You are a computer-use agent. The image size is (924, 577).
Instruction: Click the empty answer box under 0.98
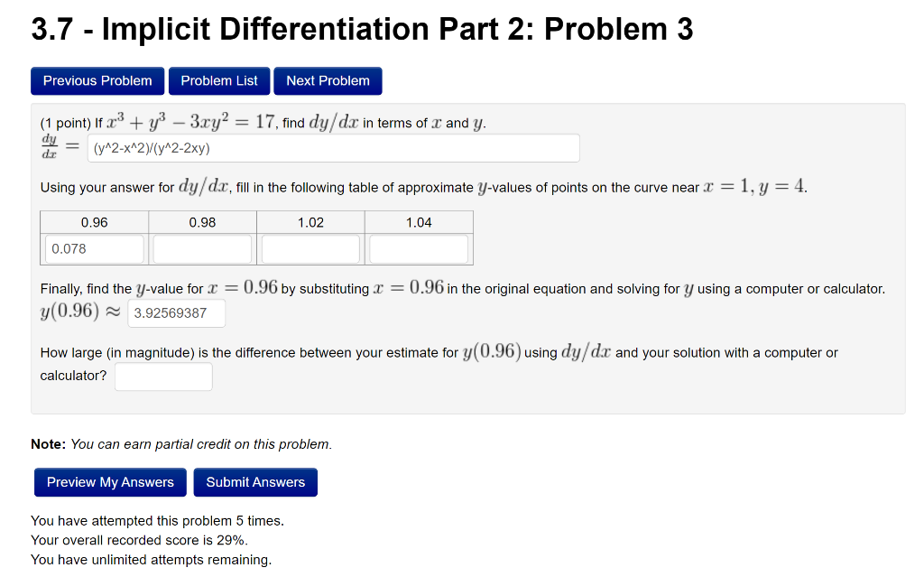(201, 247)
